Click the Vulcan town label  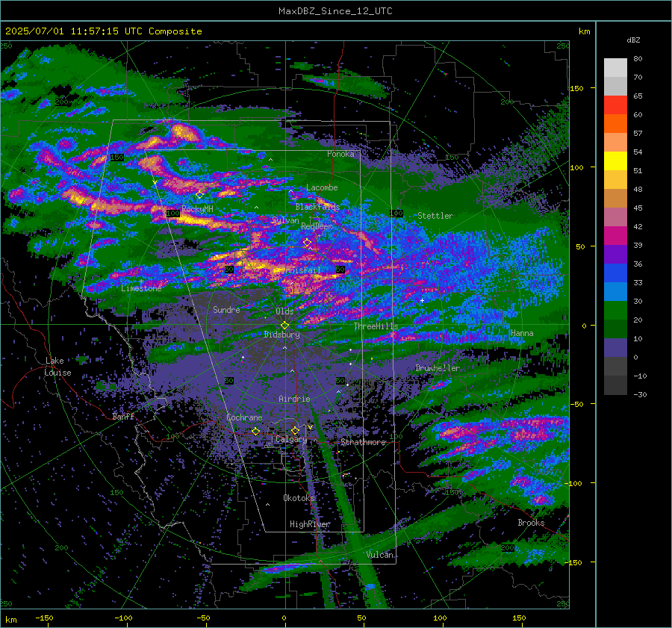380,554
